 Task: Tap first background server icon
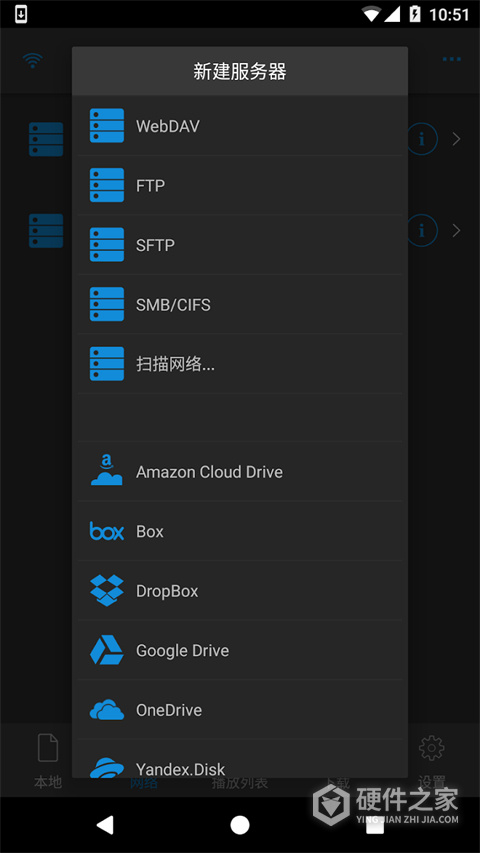46,139
